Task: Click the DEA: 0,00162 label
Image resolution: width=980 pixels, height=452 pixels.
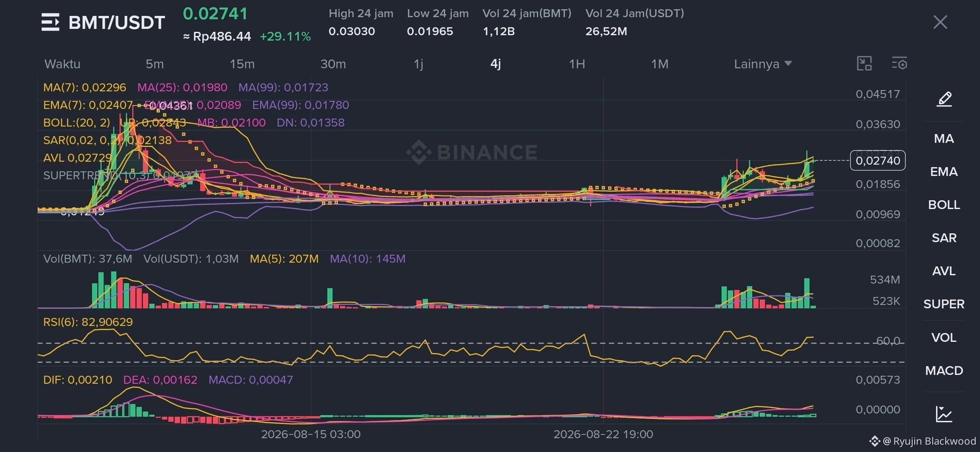Action: (x=160, y=380)
